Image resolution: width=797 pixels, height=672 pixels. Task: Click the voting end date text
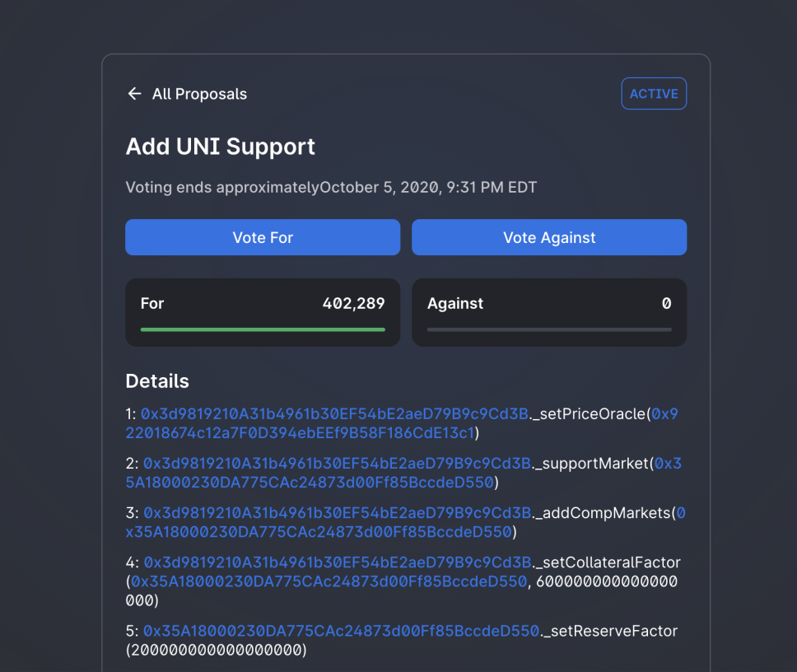tap(330, 187)
